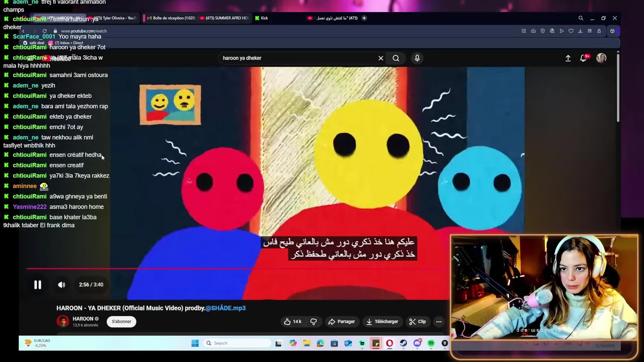Dislike the video with the thumbs-down button
The width and height of the screenshot is (644, 362).
[313, 322]
